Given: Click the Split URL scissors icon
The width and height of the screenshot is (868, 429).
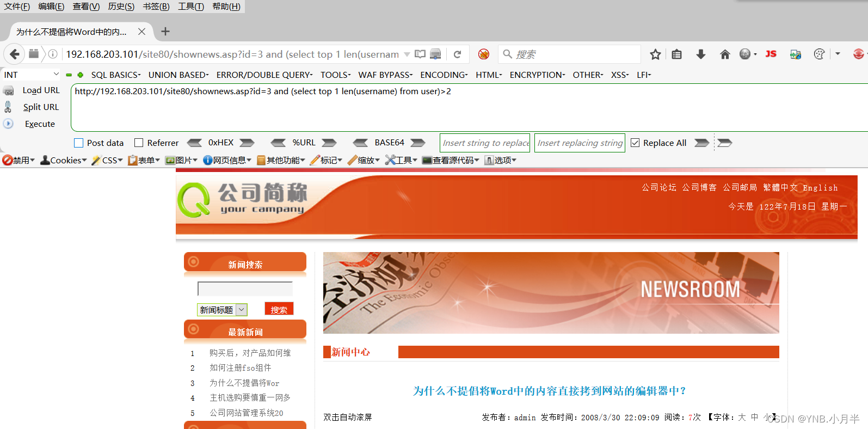Looking at the screenshot, I should (x=8, y=107).
